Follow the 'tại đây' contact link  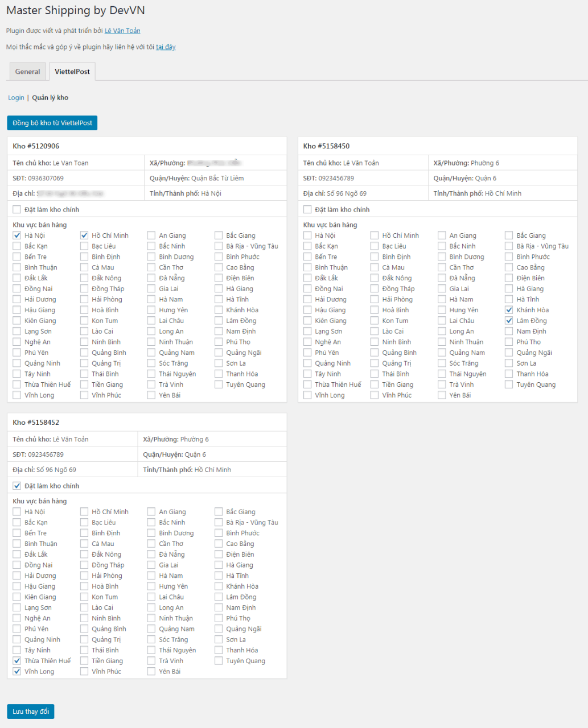tap(166, 47)
